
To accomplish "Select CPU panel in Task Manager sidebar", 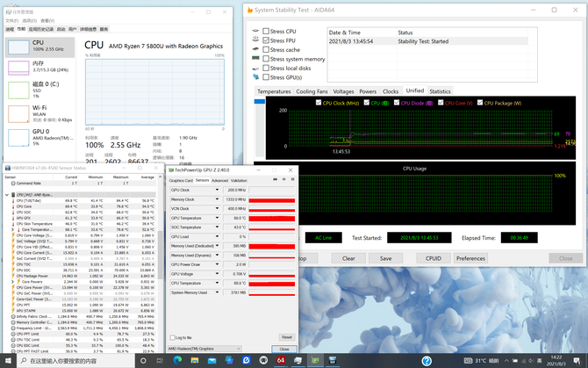I will (39, 47).
